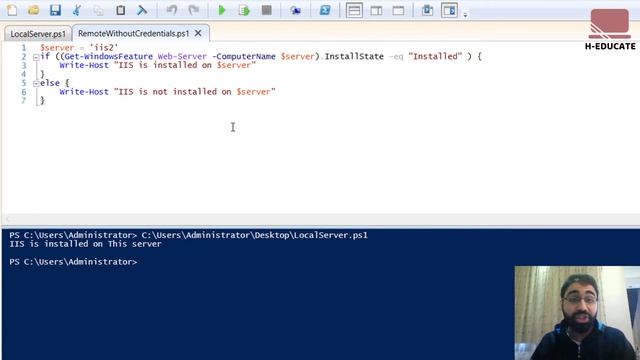This screenshot has height=360, width=640.
Task: Collapse the if block on line 2
Action: click(36, 57)
